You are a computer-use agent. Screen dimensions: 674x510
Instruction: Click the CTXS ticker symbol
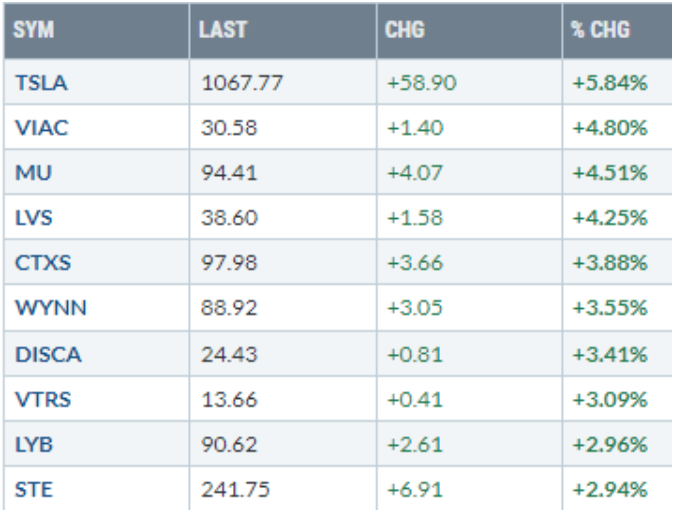pyautogui.click(x=42, y=264)
